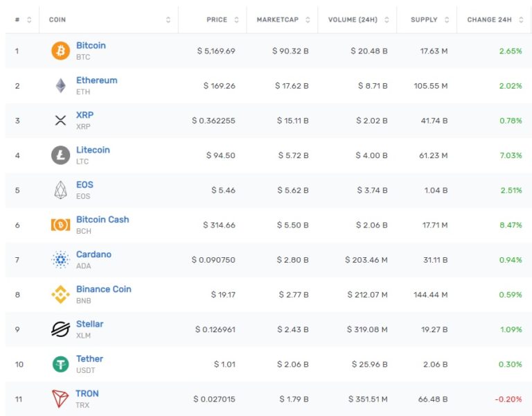Select TRON price $ 0.027015
Viewport: 532px width, 416px height.
(x=214, y=399)
